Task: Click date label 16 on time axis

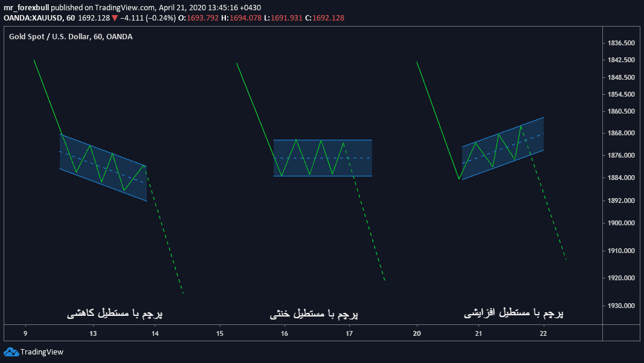Action: click(285, 333)
